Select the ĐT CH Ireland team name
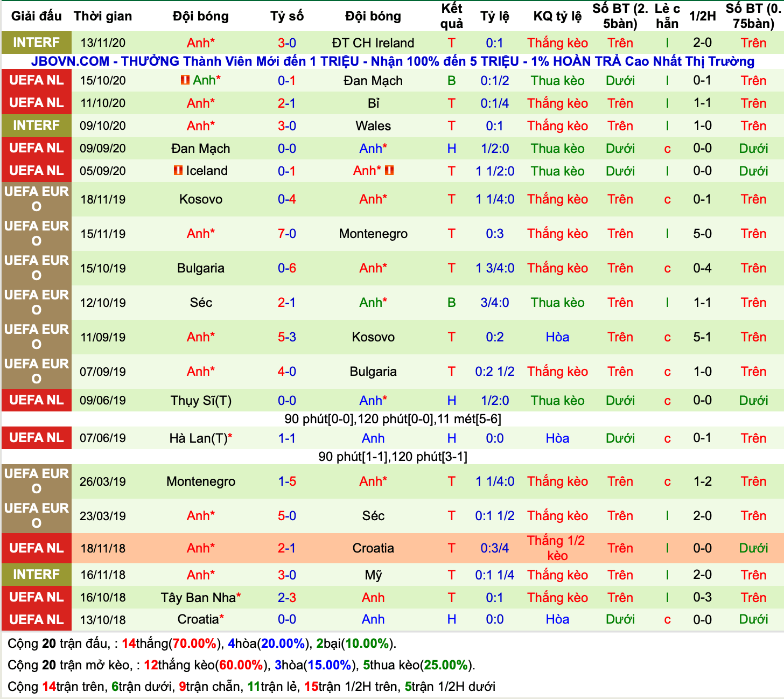The height and width of the screenshot is (699, 784). [373, 43]
